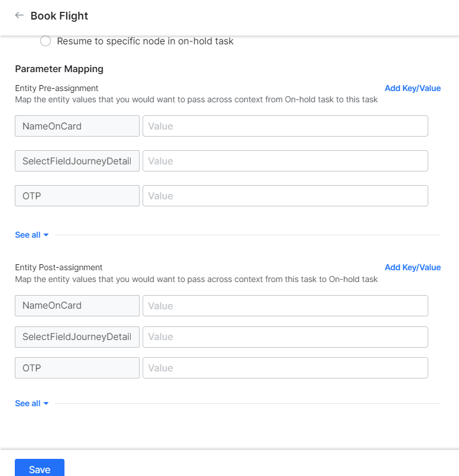Click the Value box beside SelectFieldJourneyDetail in Pre-assignment
Screen dimensions: 459x476
point(285,161)
